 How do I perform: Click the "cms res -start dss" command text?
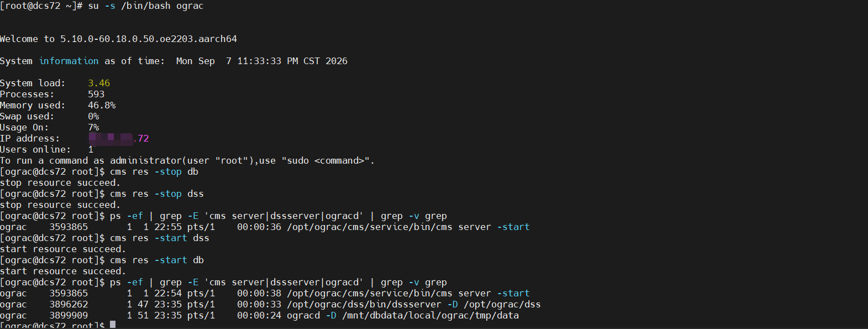pyautogui.click(x=160, y=238)
